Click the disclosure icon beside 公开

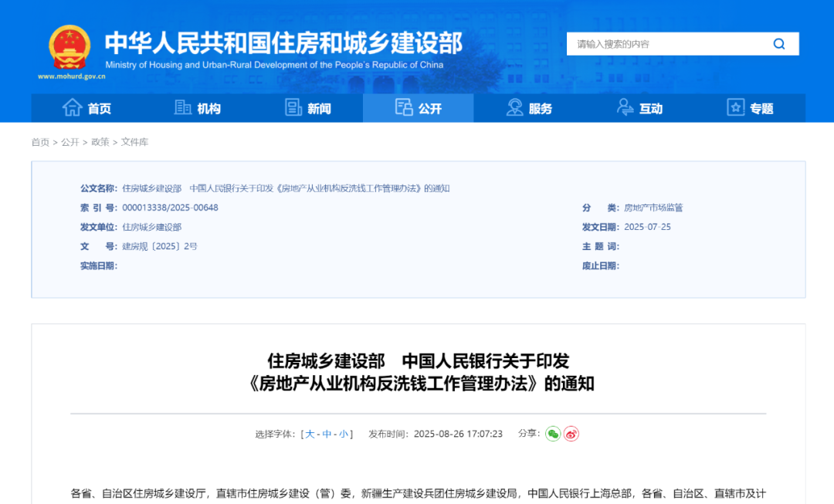point(403,108)
